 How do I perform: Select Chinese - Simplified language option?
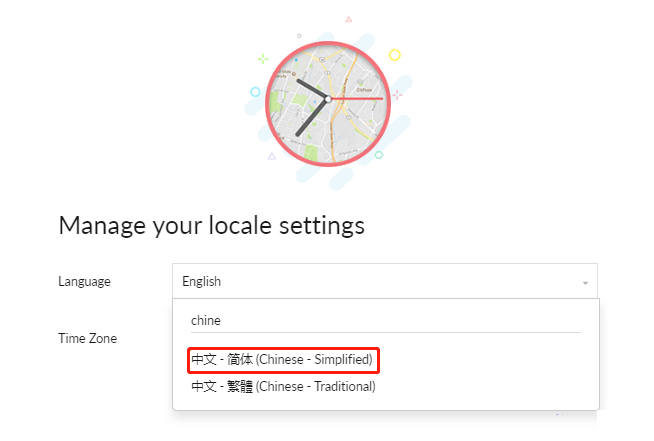click(x=282, y=359)
